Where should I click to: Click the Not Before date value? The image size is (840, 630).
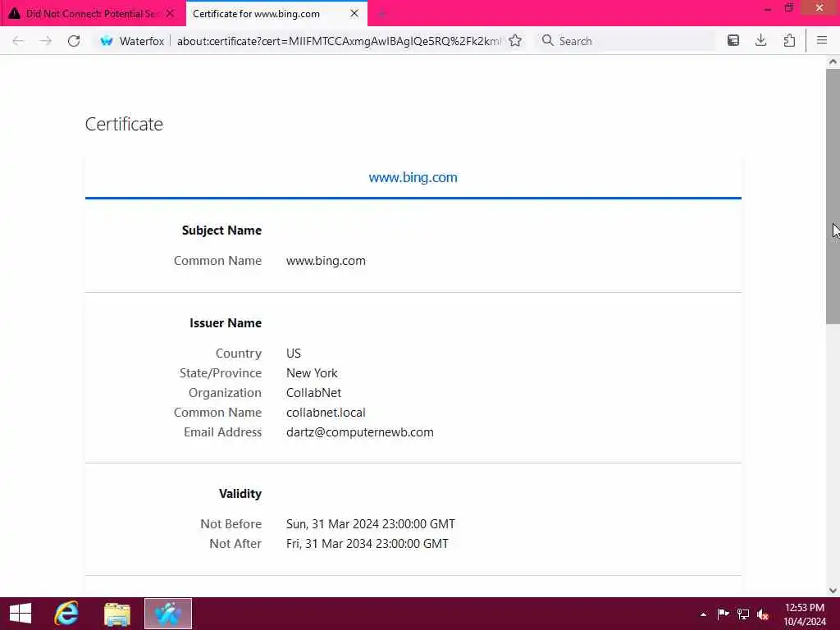pyautogui.click(x=371, y=524)
